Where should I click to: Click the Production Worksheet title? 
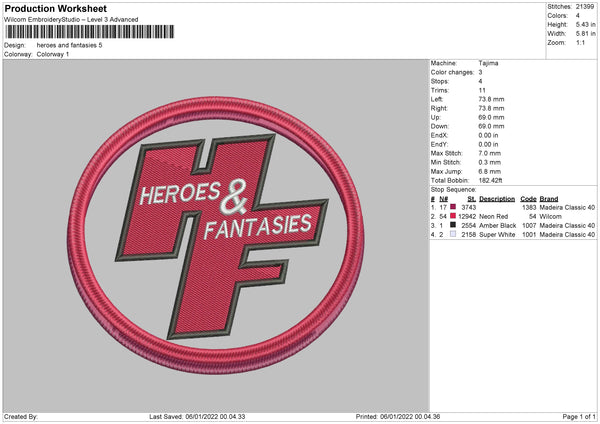[55, 8]
